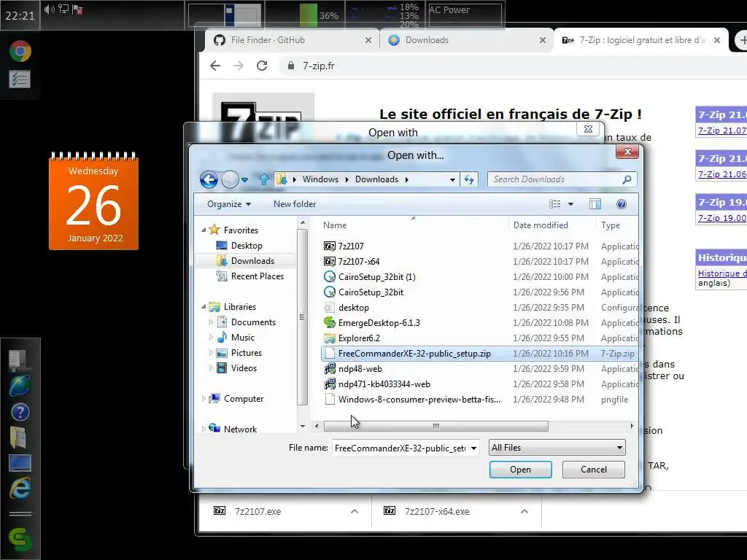Open the Organize menu
The image size is (747, 560).
tap(228, 204)
